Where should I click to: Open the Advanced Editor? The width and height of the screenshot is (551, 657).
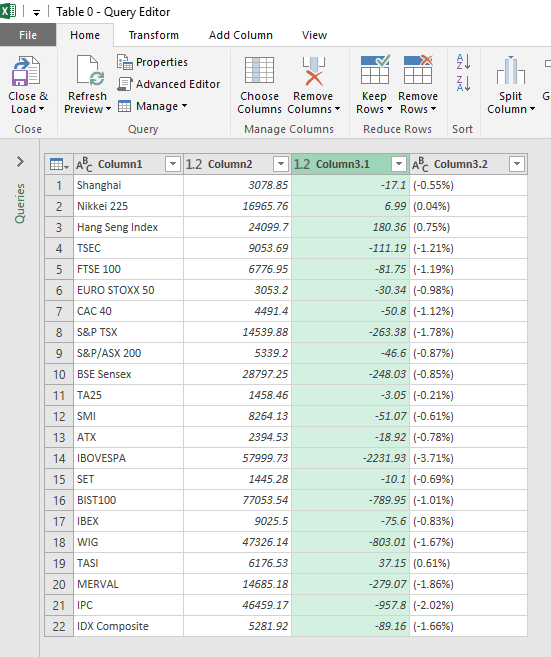(x=168, y=84)
